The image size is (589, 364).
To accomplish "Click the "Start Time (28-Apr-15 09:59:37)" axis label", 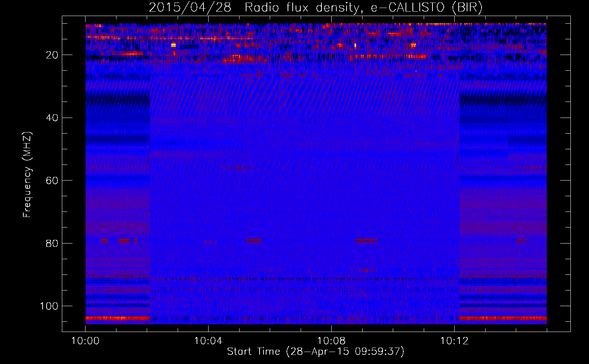I will coord(316,352).
